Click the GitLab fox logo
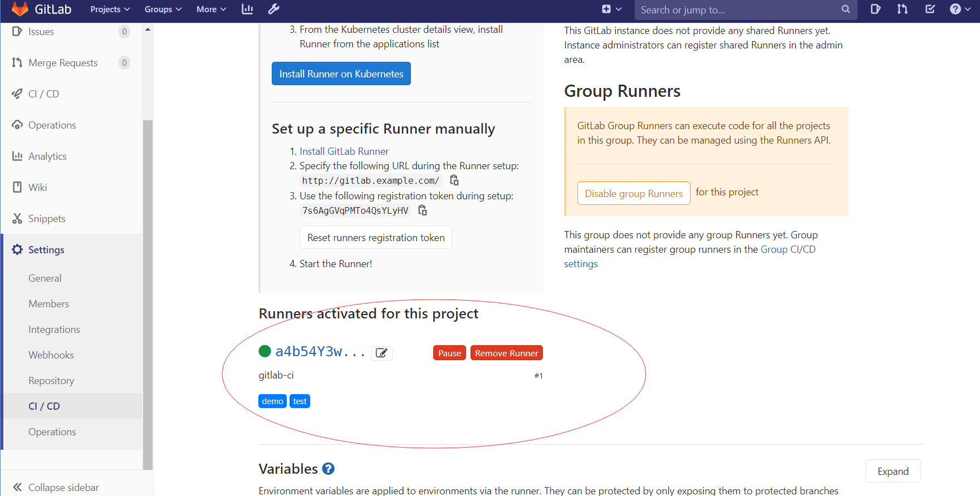This screenshot has height=496, width=980. [19, 9]
